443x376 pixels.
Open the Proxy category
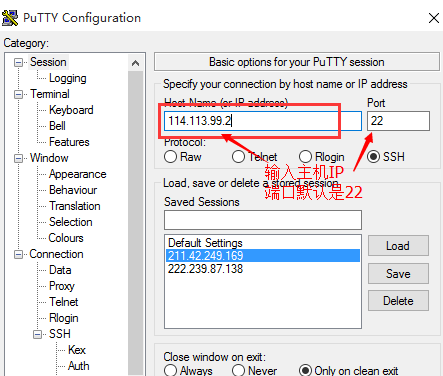click(x=62, y=286)
